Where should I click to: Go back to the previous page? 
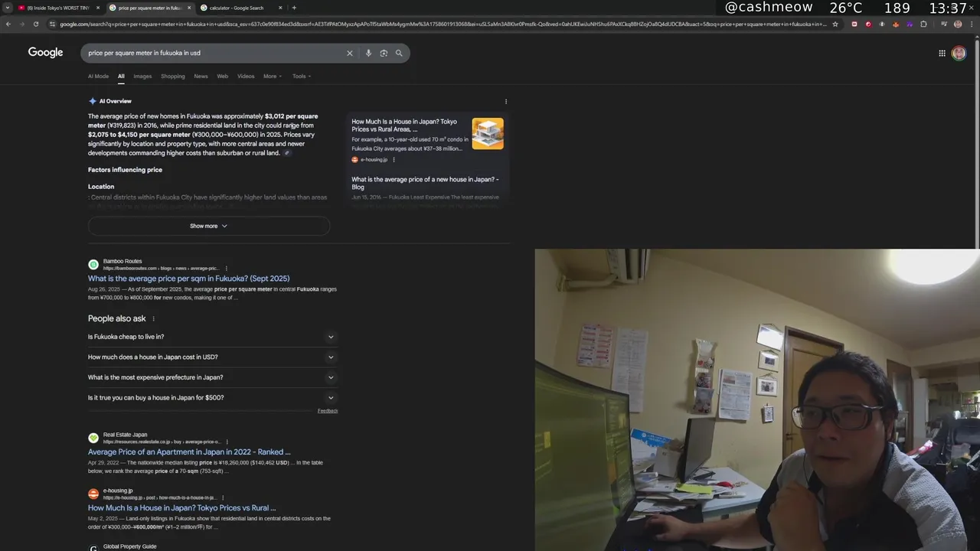click(x=8, y=24)
